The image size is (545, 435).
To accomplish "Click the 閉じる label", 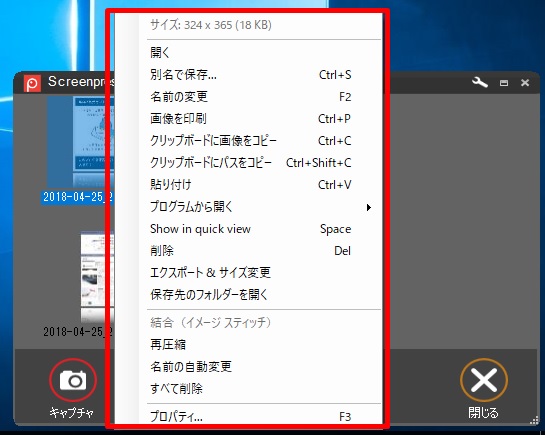I will point(483,413).
